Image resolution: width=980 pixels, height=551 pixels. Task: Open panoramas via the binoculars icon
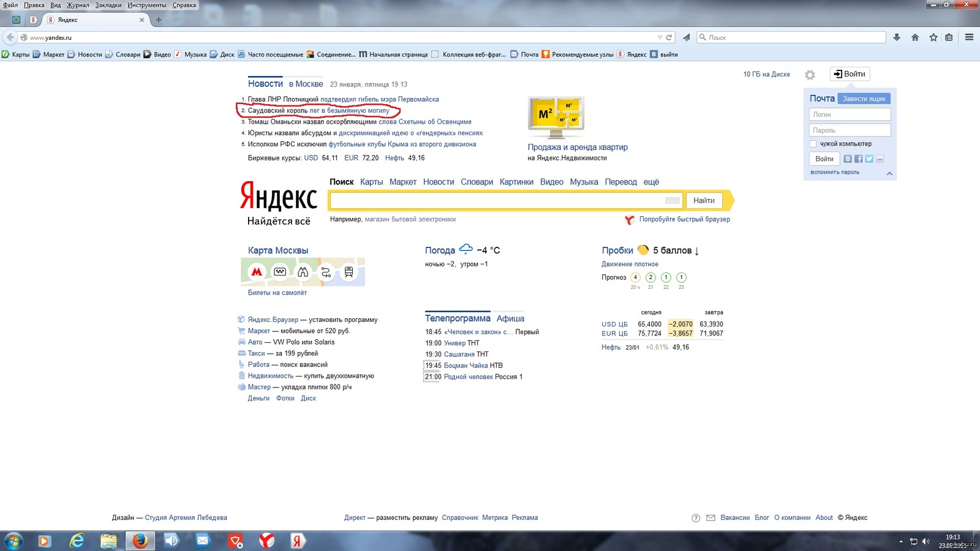click(x=303, y=272)
